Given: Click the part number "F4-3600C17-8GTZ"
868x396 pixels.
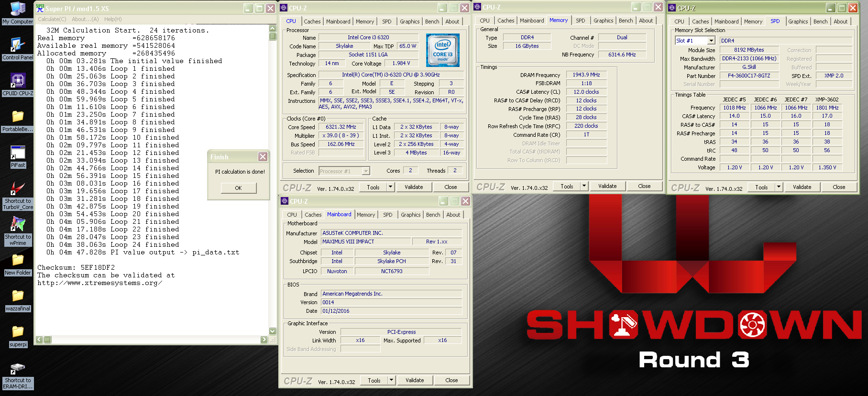Looking at the screenshot, I should pyautogui.click(x=749, y=76).
